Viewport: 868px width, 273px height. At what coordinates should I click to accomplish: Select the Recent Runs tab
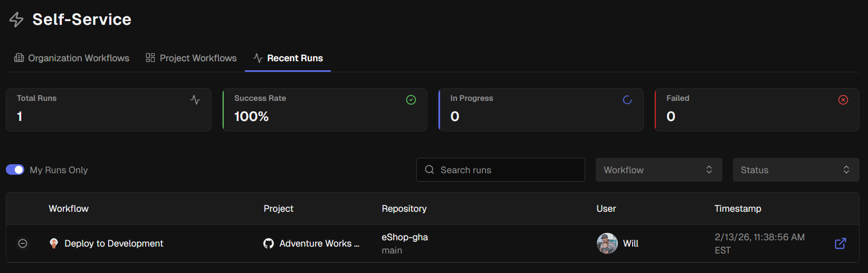[x=288, y=58]
